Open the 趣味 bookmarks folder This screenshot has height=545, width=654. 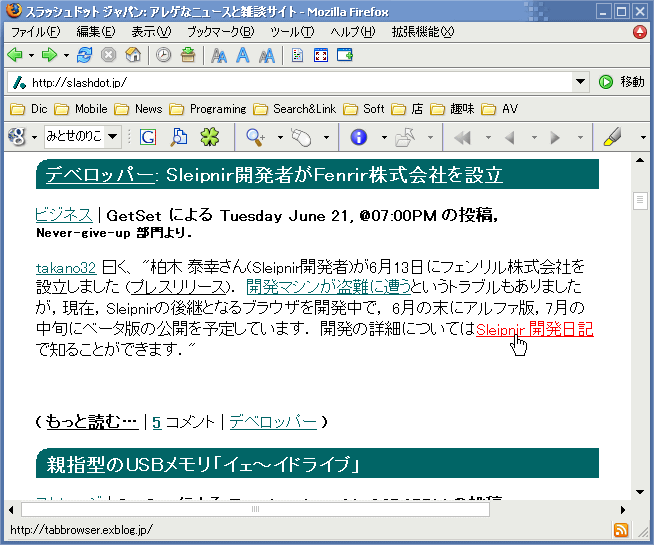[453, 109]
